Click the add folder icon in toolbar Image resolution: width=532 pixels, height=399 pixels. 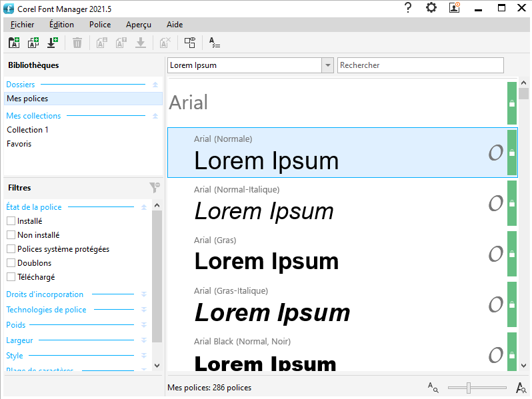tap(14, 43)
